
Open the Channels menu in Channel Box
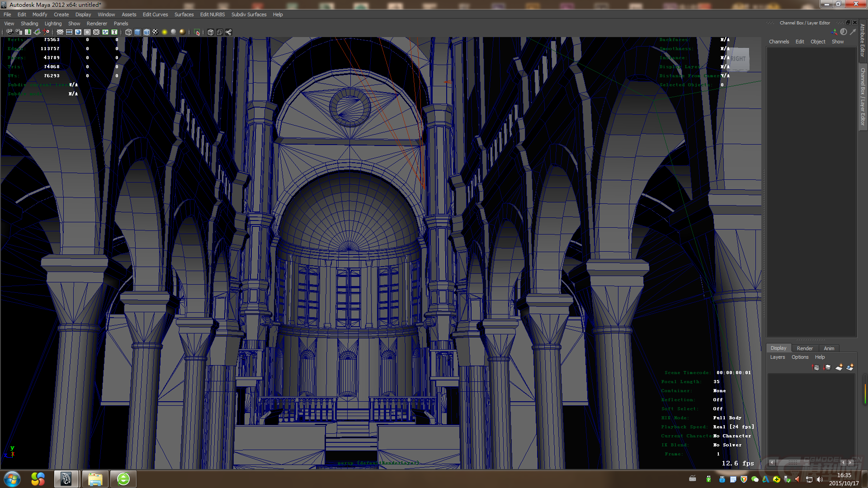779,42
